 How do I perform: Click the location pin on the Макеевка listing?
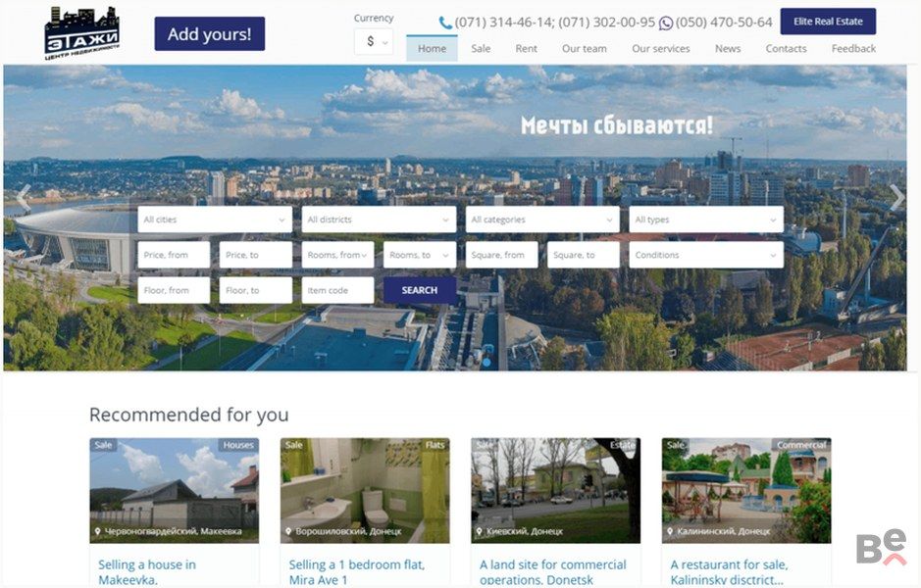pos(97,531)
